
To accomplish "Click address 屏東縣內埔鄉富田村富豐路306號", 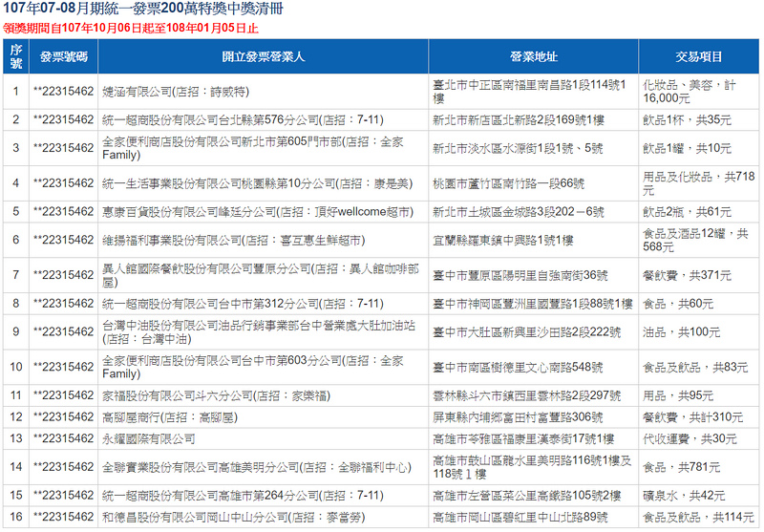I will click(x=534, y=417).
